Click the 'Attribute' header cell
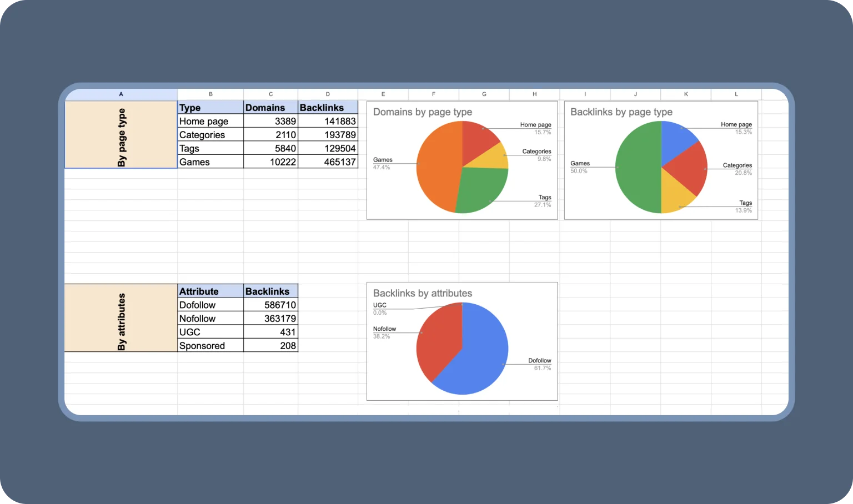 210,291
